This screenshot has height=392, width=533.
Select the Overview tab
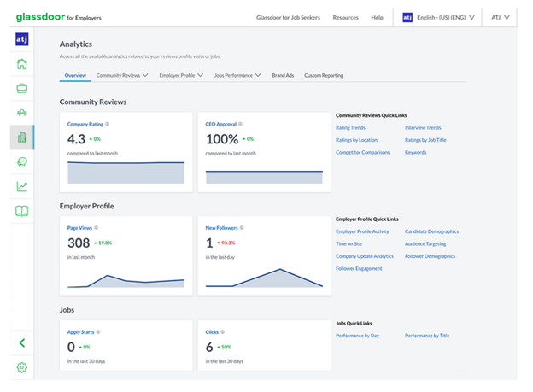(75, 75)
